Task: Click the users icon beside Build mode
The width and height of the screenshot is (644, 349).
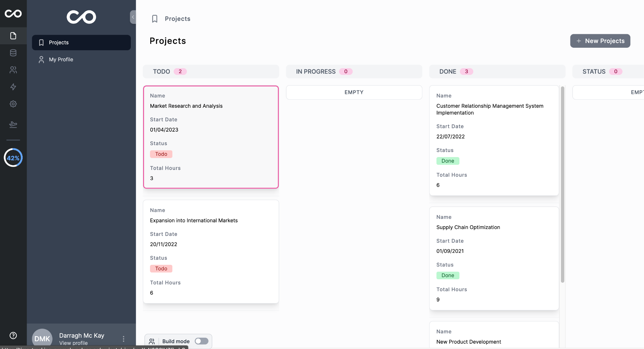Action: [x=152, y=341]
